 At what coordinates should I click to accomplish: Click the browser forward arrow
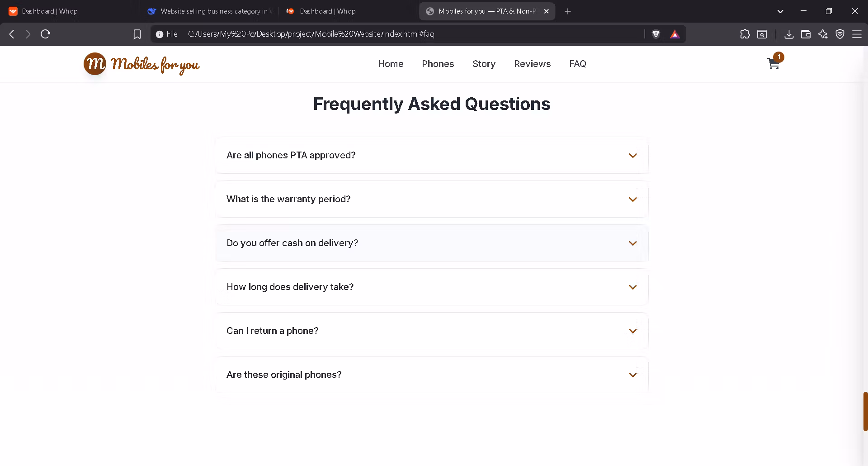pyautogui.click(x=28, y=34)
